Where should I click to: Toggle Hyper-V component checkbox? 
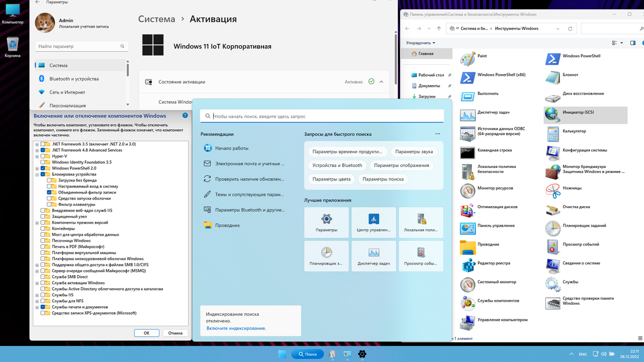coord(43,156)
